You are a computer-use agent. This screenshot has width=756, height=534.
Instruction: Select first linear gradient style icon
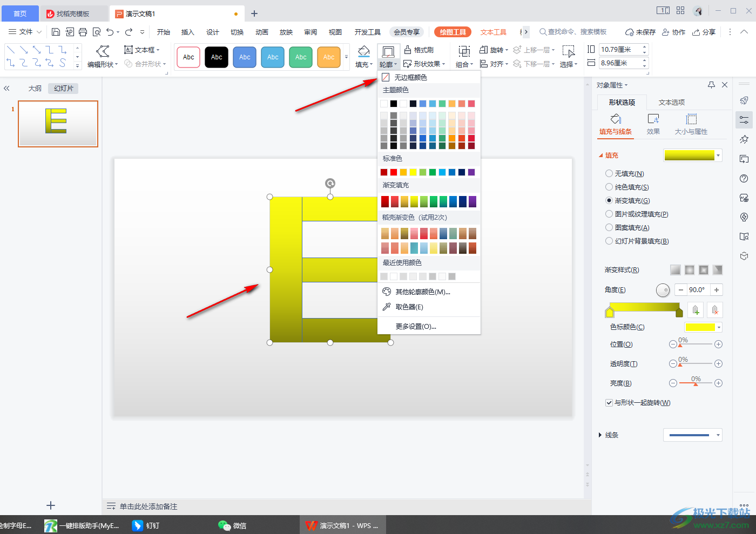tap(676, 270)
